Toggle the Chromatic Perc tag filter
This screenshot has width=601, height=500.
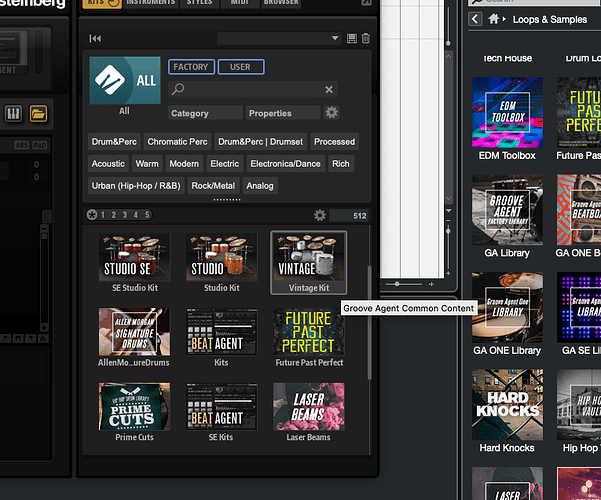[177, 142]
